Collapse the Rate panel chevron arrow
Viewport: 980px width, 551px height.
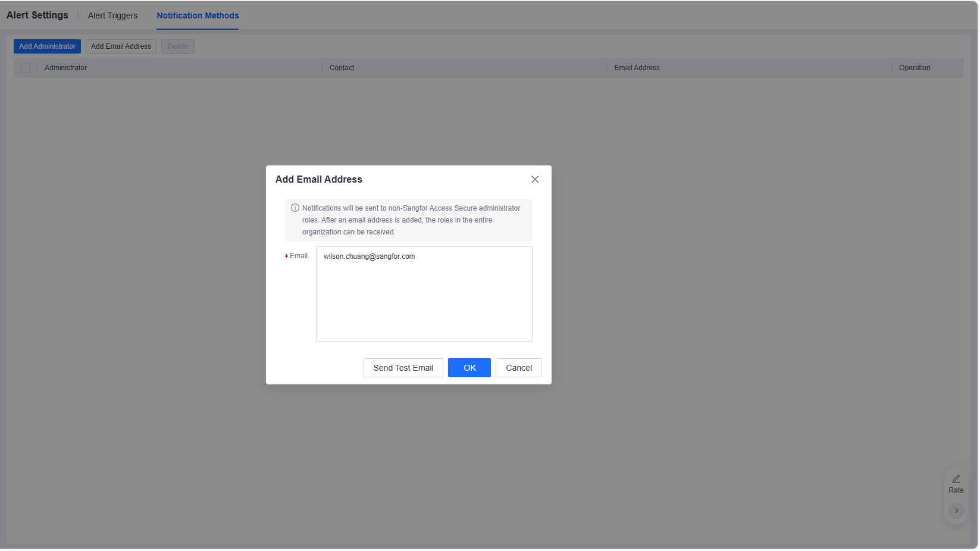point(956,511)
